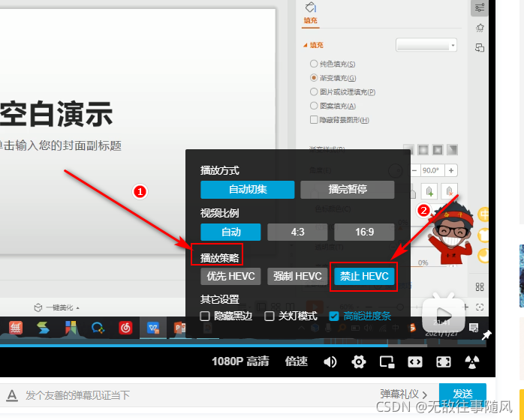Click the zoom-in plus in WPS status bar
Image resolution: width=524 pixels, height=420 pixels.
[466, 307]
